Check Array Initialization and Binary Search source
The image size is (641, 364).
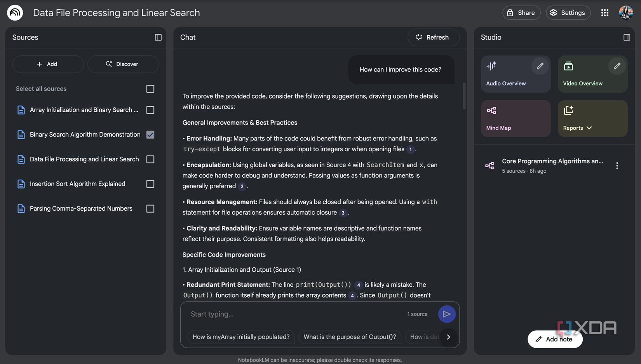150,110
